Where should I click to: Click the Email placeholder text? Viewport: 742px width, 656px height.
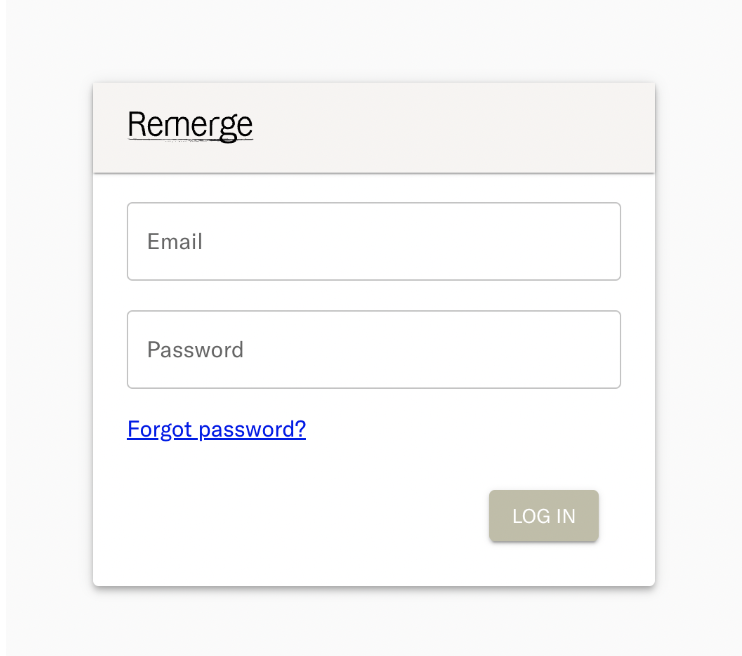(175, 242)
